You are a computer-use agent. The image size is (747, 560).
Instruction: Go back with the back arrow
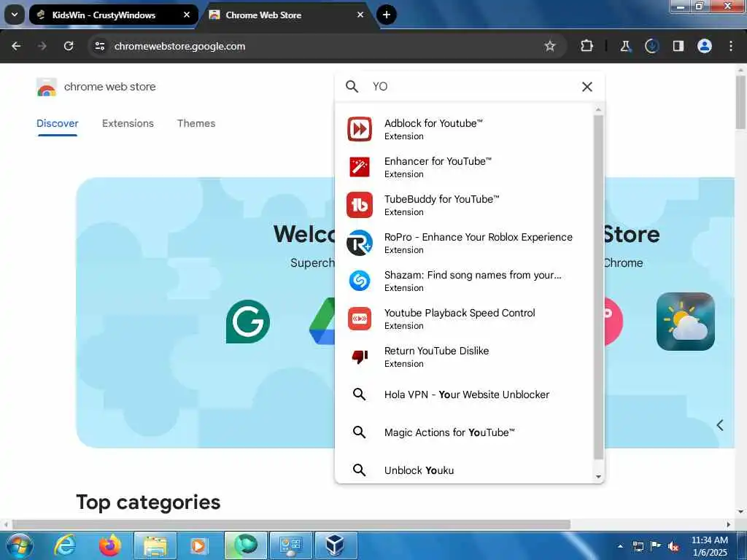(16, 46)
